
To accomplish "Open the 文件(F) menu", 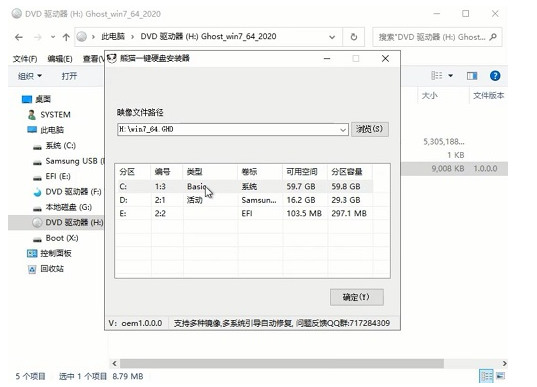I will click(25, 59).
